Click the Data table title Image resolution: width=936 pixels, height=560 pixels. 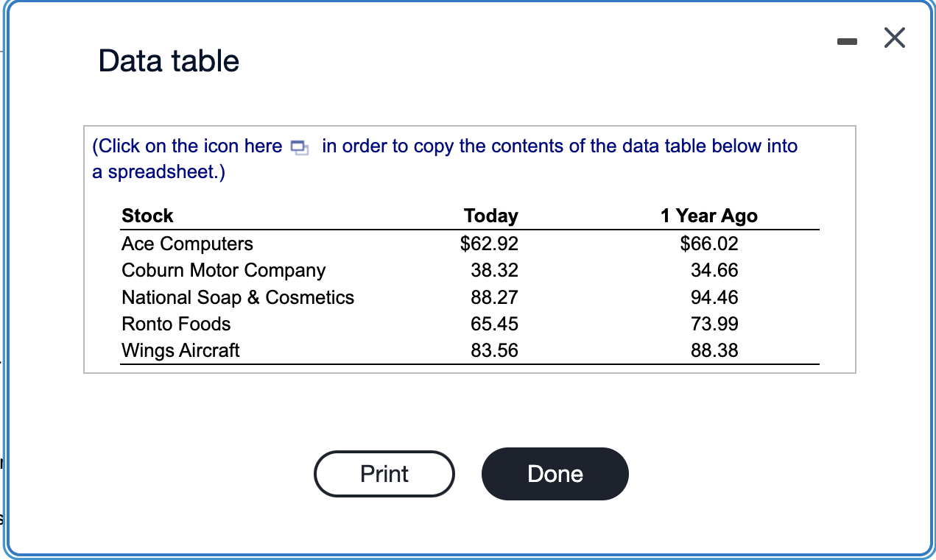[x=169, y=61]
